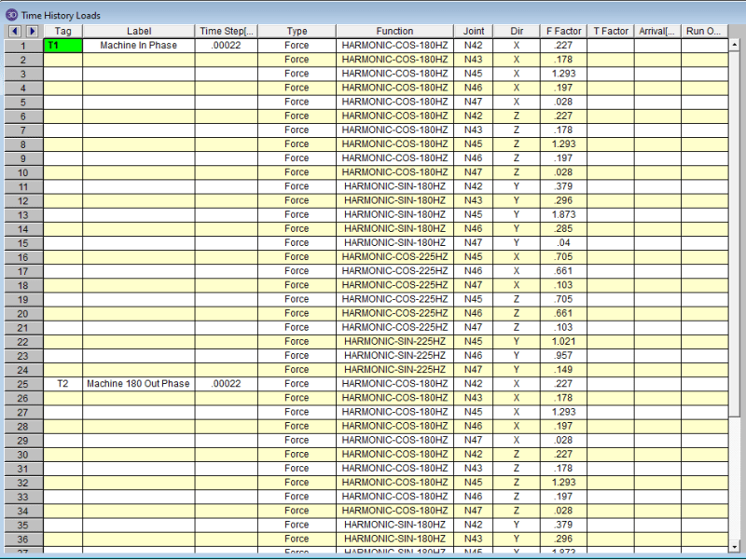
Task: Select the F Factor column header
Action: pos(564,32)
